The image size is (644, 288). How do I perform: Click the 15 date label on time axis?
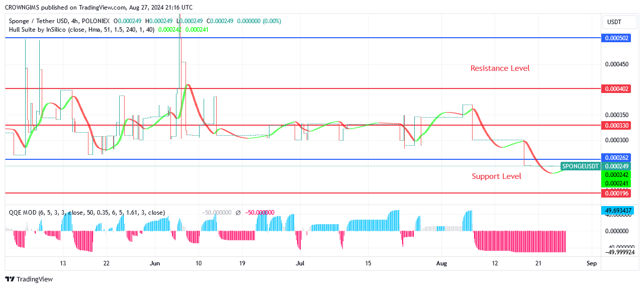click(368, 263)
